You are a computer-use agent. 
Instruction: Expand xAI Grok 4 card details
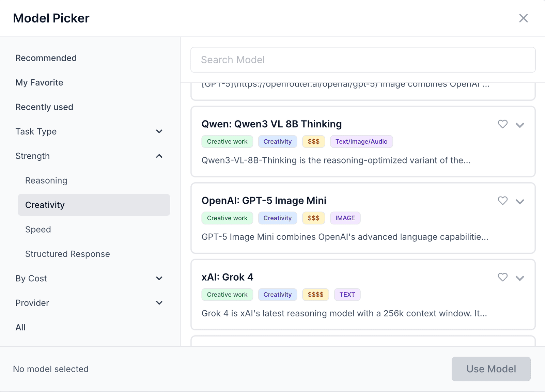(520, 278)
